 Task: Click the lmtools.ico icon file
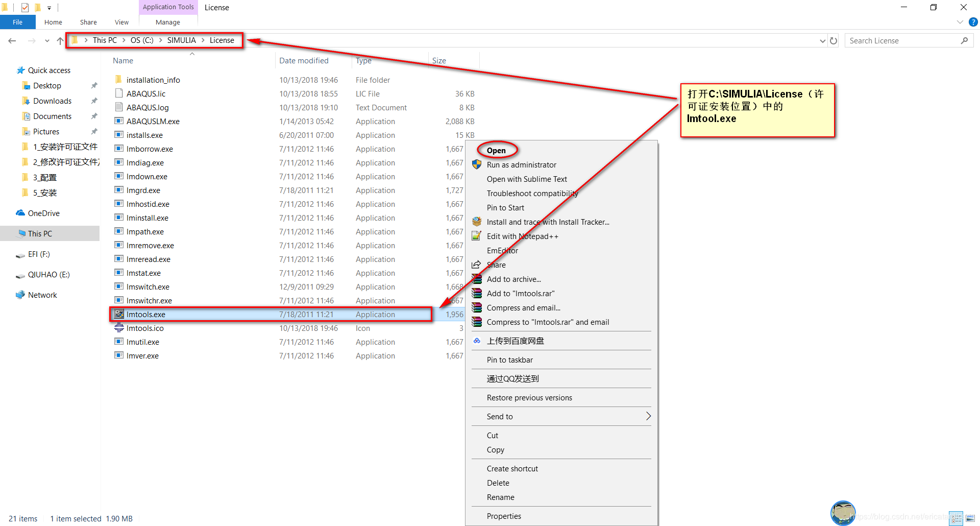pyautogui.click(x=119, y=328)
